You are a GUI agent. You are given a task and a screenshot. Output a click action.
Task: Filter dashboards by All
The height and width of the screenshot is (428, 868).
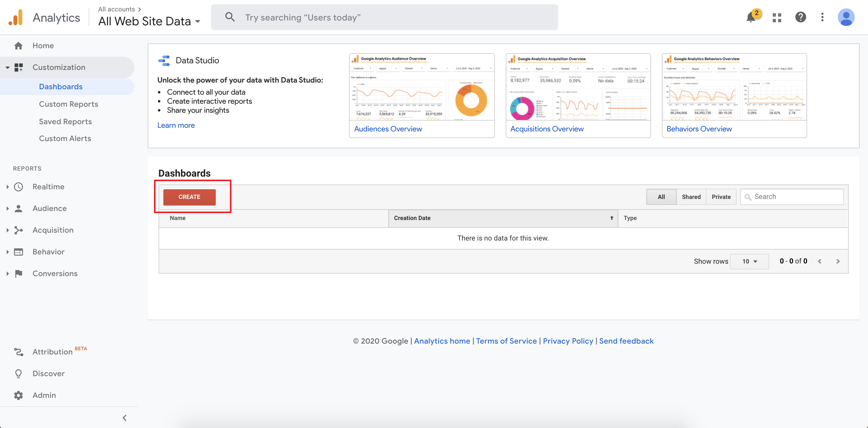661,197
